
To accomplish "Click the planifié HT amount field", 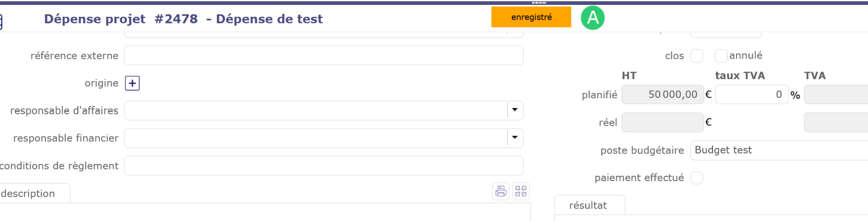I will coord(662,95).
